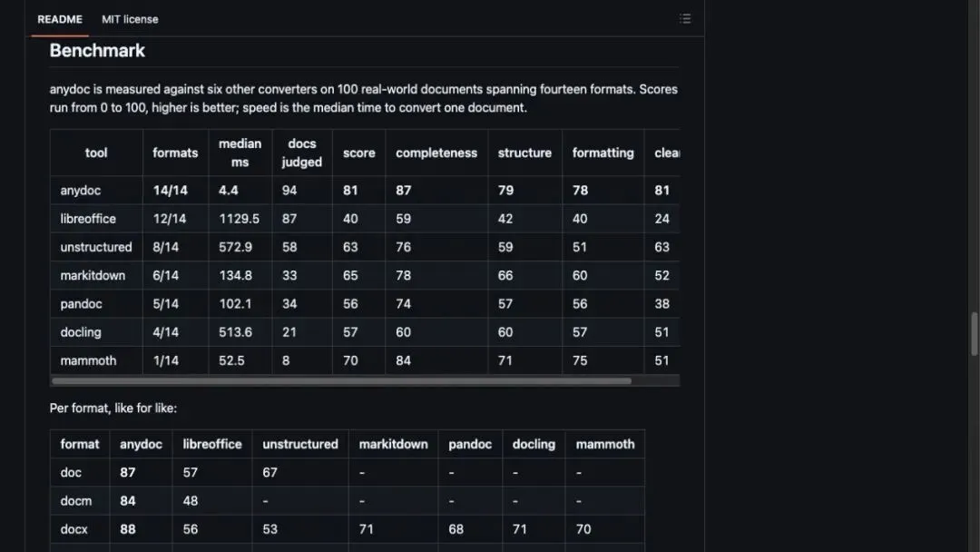Select the markitdown row name cell
The height and width of the screenshot is (552, 980).
point(96,275)
